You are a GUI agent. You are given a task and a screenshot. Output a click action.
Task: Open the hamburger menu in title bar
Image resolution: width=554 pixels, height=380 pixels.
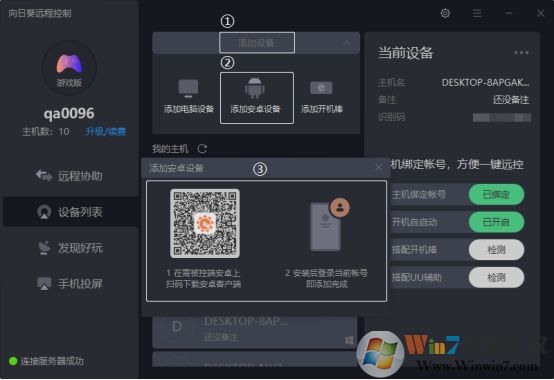(x=477, y=13)
